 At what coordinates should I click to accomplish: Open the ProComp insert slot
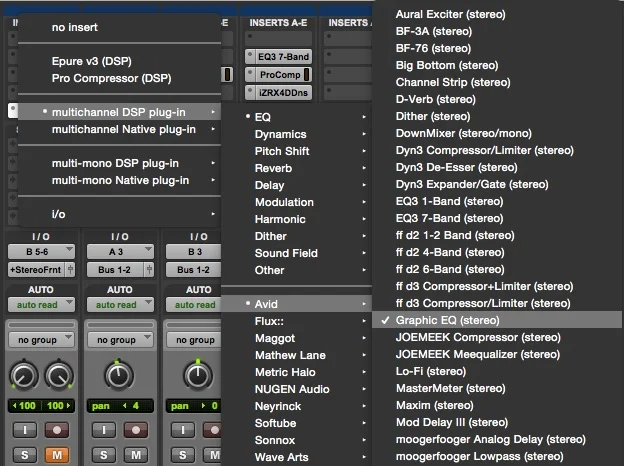click(x=279, y=74)
